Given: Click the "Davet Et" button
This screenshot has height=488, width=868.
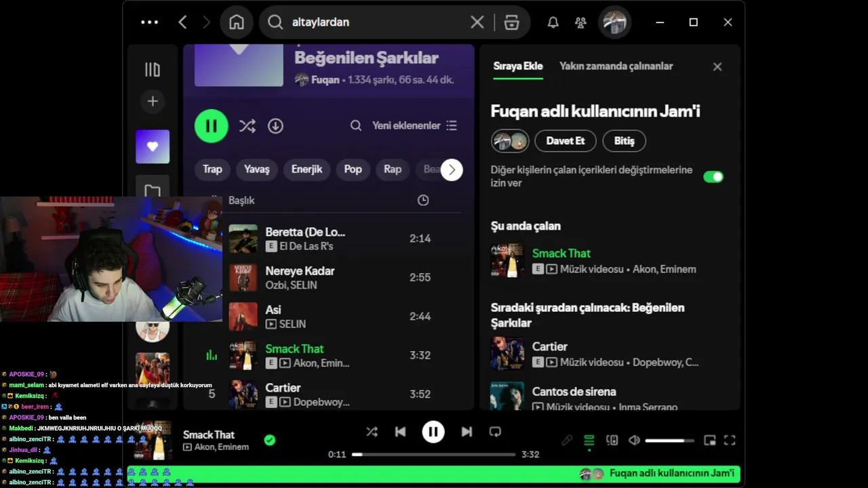Looking at the screenshot, I should [566, 141].
